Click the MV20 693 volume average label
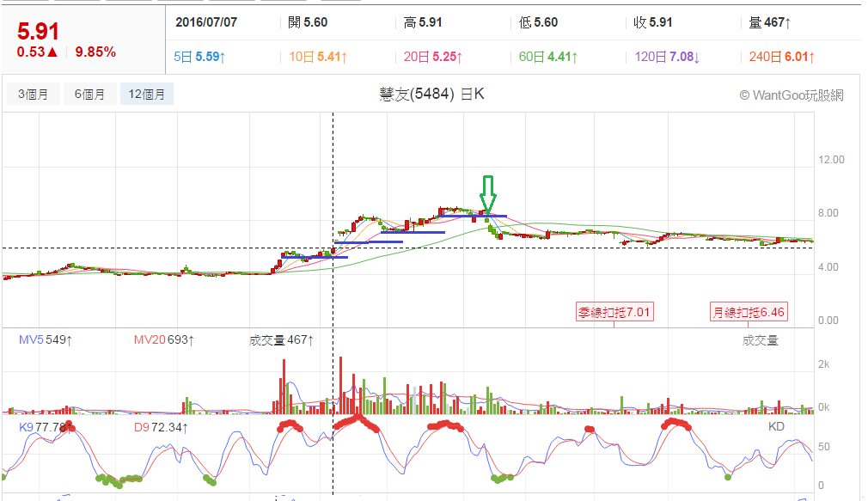The height and width of the screenshot is (501, 868). click(164, 340)
